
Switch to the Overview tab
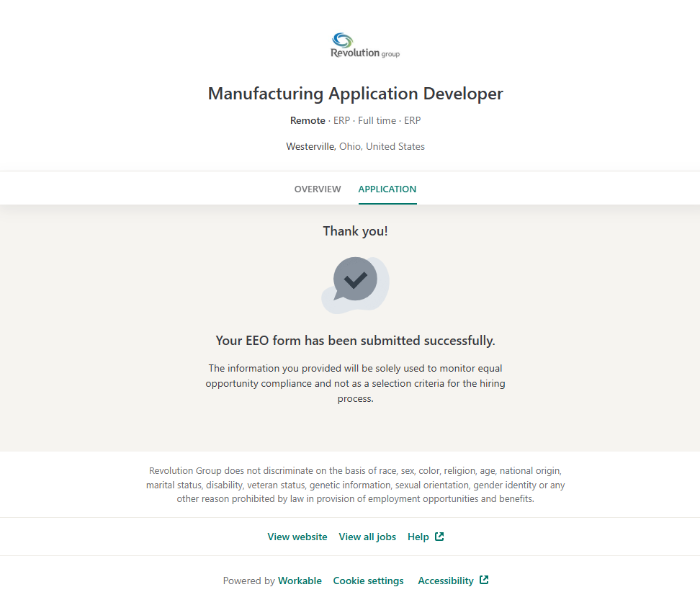pos(318,189)
